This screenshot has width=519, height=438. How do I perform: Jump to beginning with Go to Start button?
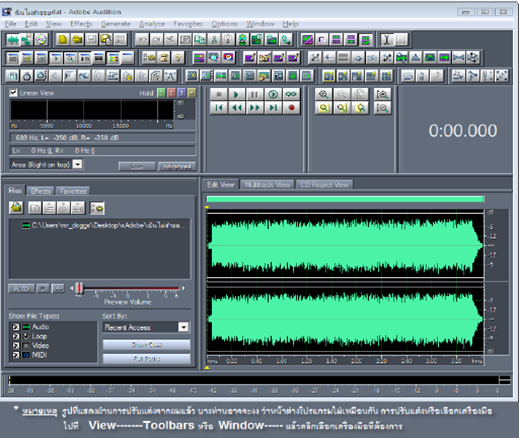coord(219,108)
